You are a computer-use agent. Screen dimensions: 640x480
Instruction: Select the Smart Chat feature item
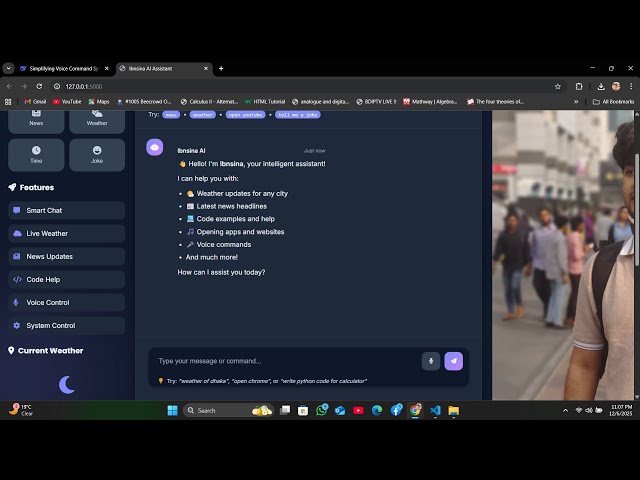click(67, 210)
